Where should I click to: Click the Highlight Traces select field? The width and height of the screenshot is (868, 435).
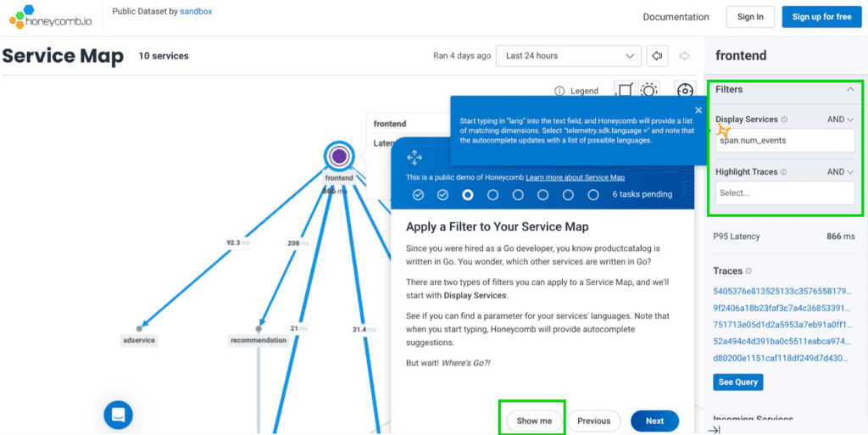(x=784, y=193)
